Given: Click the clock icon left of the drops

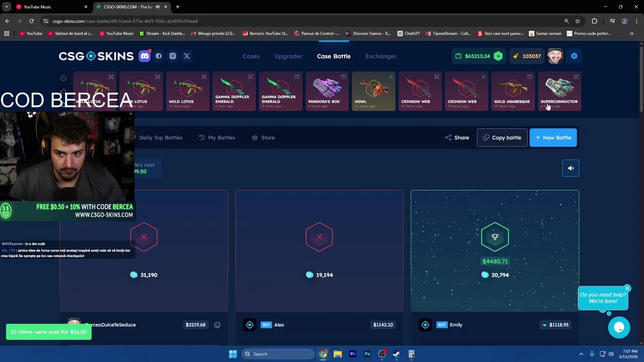Looking at the screenshot, I should tap(63, 78).
